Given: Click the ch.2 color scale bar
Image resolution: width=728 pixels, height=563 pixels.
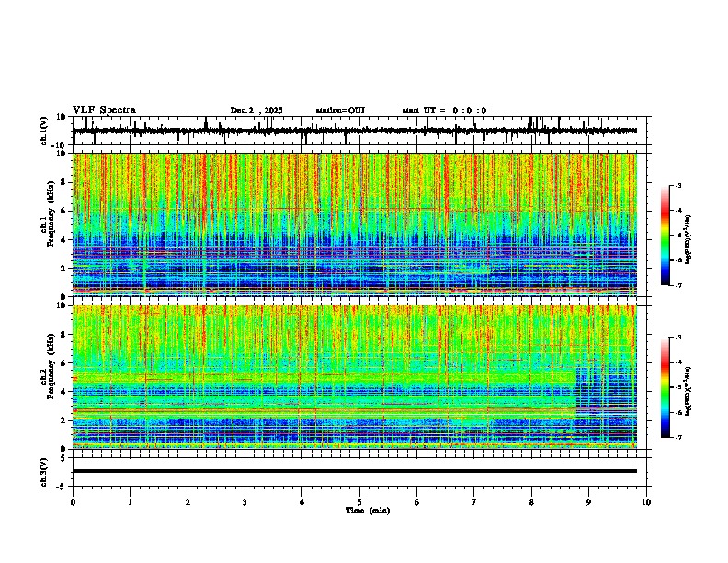Looking at the screenshot, I should click(x=665, y=387).
